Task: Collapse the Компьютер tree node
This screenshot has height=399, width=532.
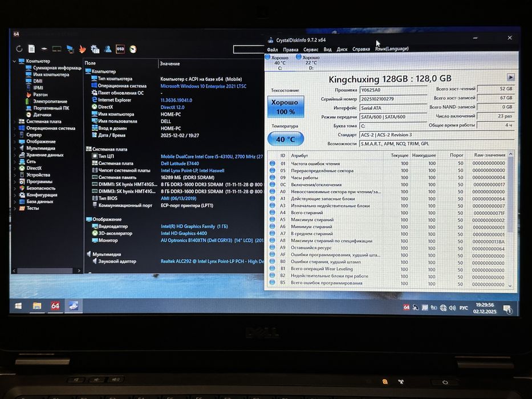Action: coord(14,62)
